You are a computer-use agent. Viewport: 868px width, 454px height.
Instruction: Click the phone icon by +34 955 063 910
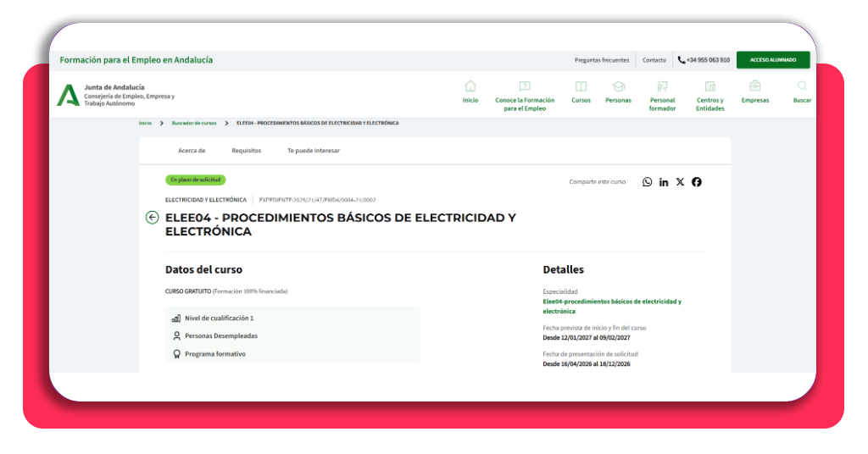tap(682, 60)
